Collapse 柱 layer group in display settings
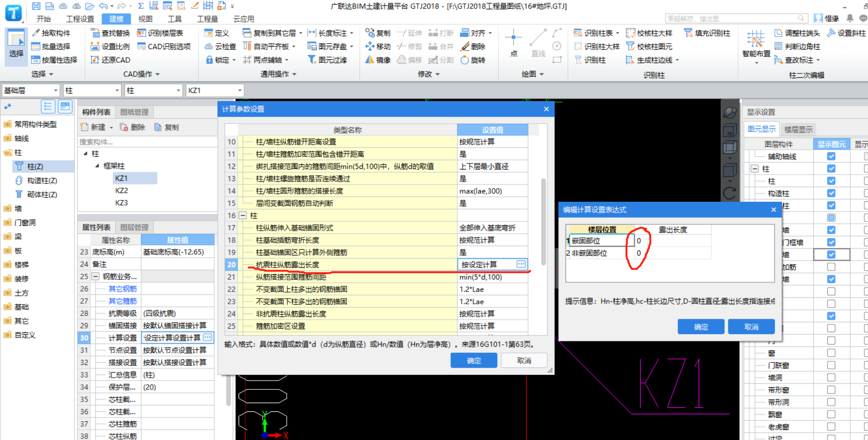The width and height of the screenshot is (868, 440). tap(754, 169)
